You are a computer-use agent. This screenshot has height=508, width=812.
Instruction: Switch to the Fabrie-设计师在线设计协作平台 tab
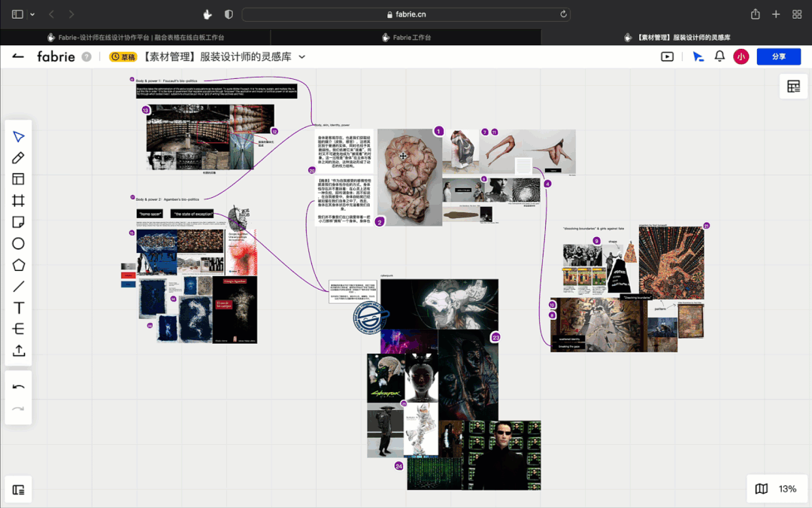[135, 38]
